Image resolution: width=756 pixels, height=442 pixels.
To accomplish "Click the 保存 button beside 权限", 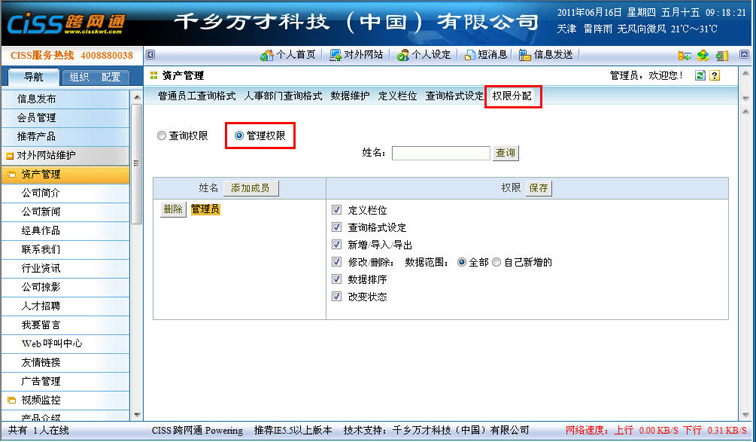I will coord(539,188).
